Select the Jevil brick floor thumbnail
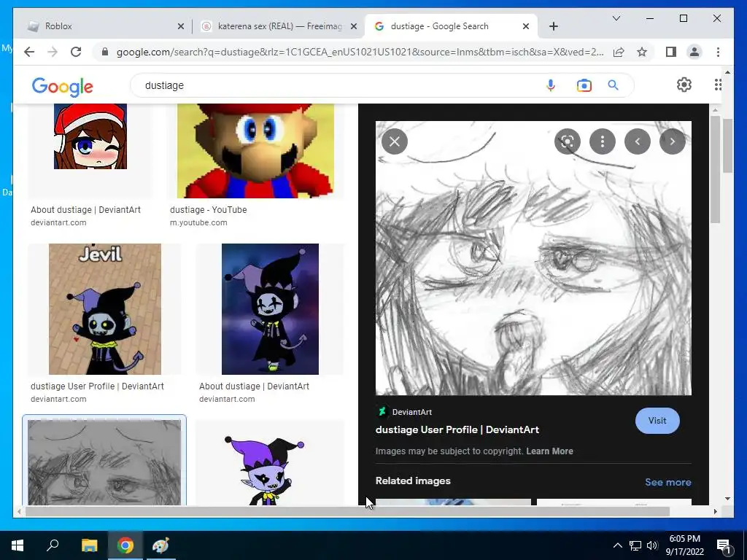The height and width of the screenshot is (560, 747). [105, 309]
